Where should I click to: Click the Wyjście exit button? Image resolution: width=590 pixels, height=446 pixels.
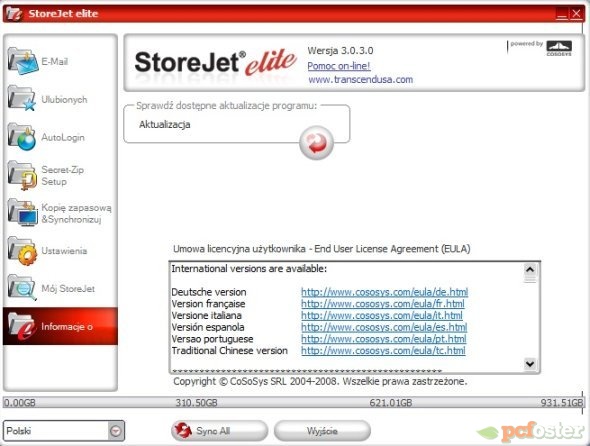click(322, 431)
